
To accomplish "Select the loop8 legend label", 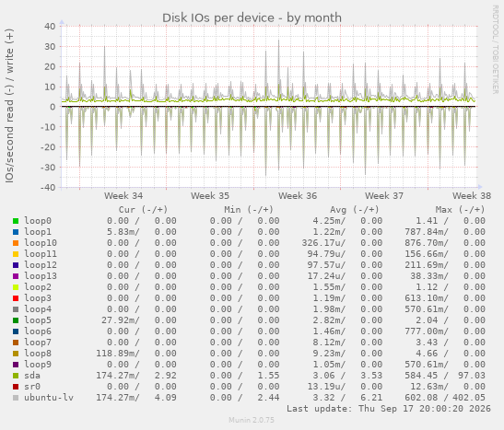I will 38,354.
